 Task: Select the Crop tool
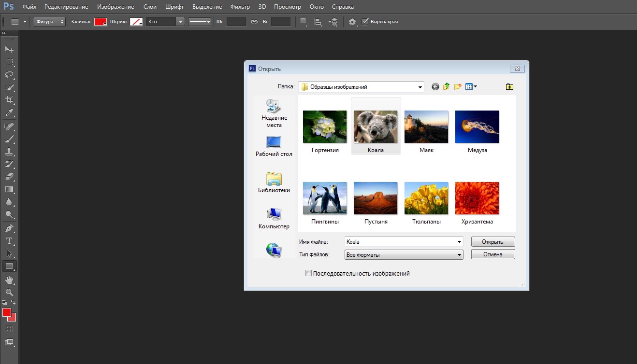pyautogui.click(x=9, y=100)
